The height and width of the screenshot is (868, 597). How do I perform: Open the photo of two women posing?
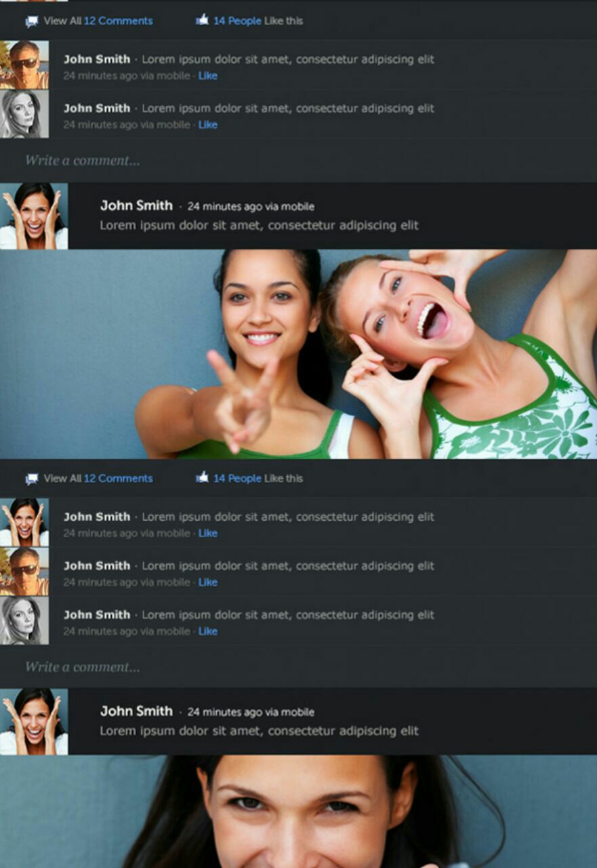pyautogui.click(x=298, y=354)
